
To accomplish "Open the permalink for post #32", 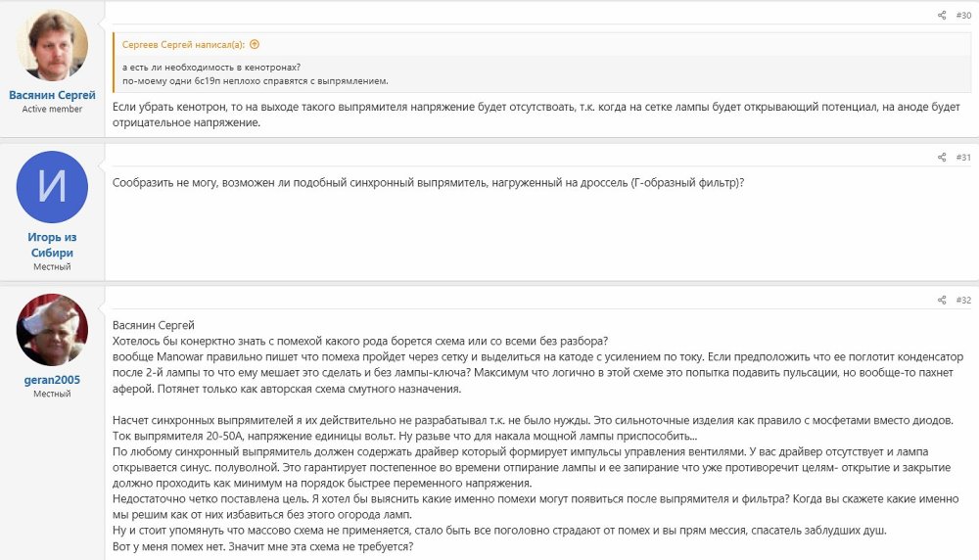I will coord(963,300).
